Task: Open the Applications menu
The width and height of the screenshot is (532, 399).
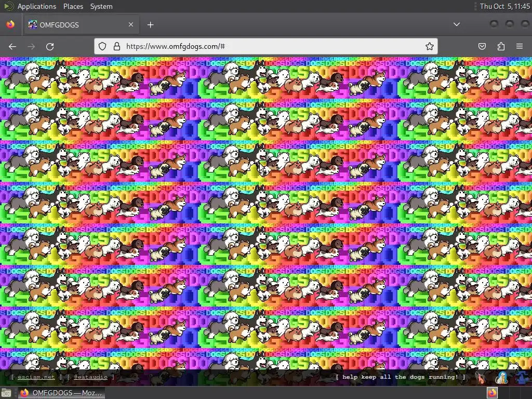Action: tap(37, 6)
